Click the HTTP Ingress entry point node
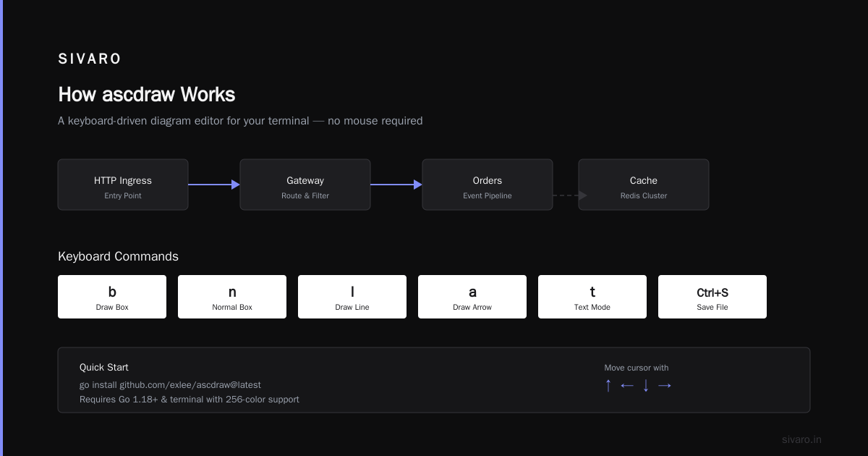868x456 pixels. [123, 185]
